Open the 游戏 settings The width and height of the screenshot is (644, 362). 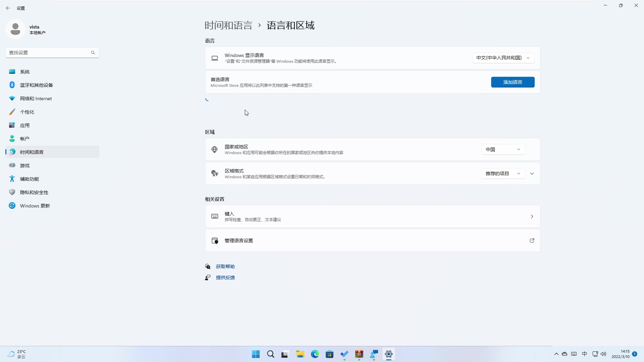(x=52, y=166)
